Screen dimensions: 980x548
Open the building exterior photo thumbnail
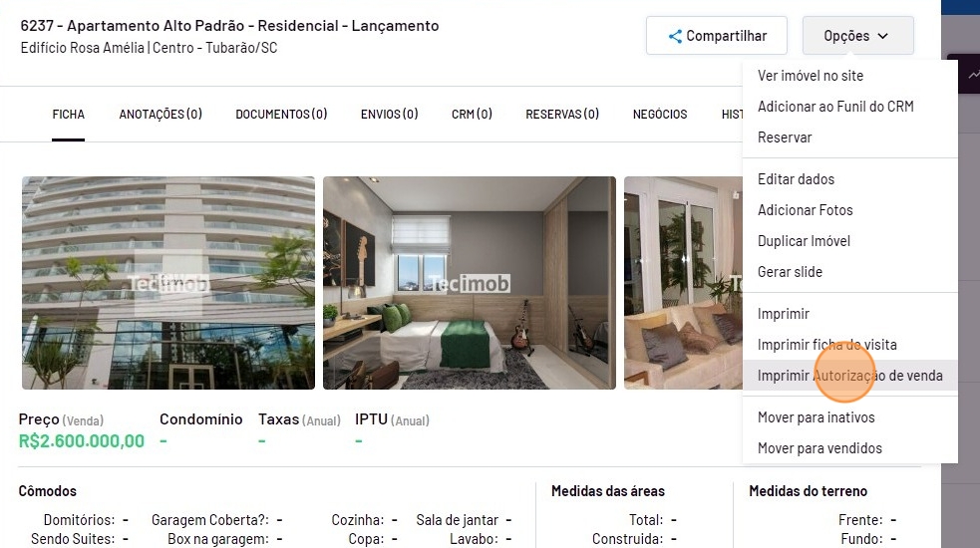pyautogui.click(x=168, y=283)
